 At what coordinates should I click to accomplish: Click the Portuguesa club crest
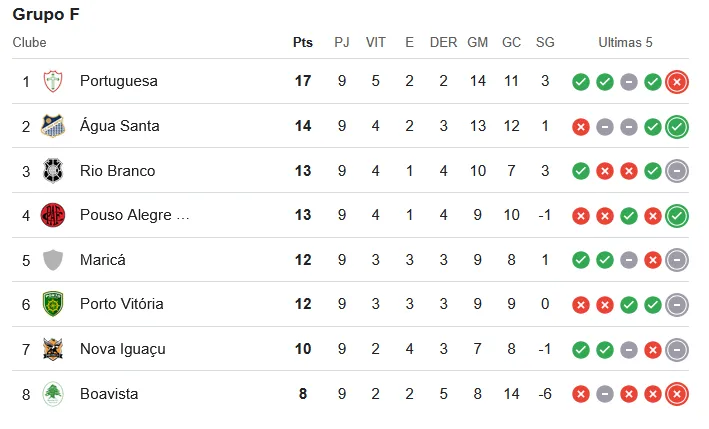(53, 81)
